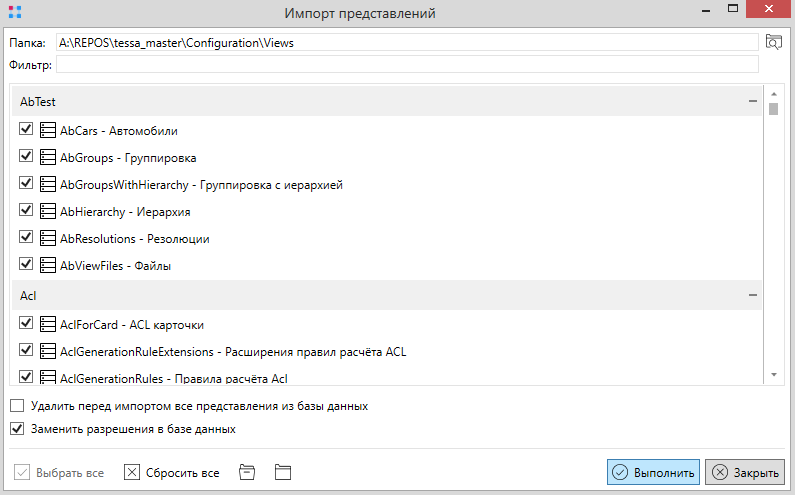Select AbGroupsWithHierarchy item in the list
The height and width of the screenshot is (495, 795).
click(x=202, y=185)
